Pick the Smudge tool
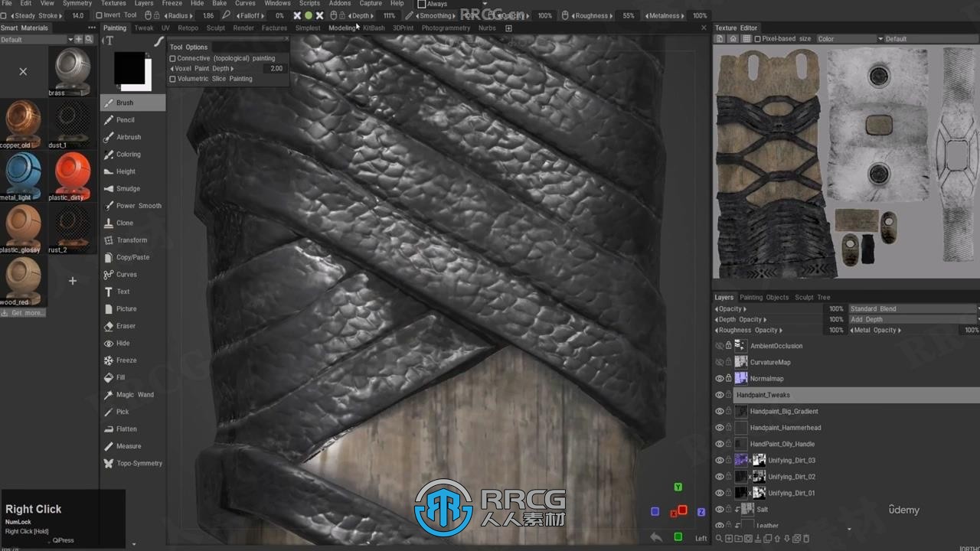The width and height of the screenshot is (980, 551). tap(132, 188)
